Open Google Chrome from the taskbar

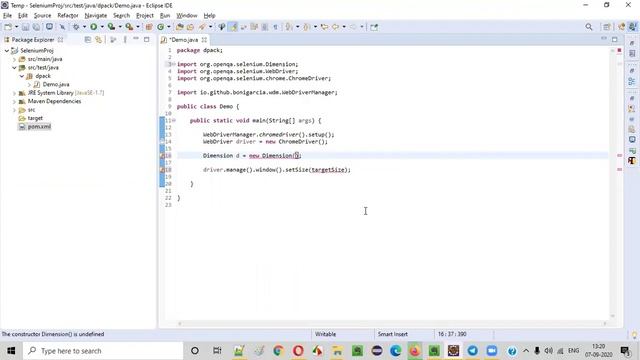pyautogui.click(x=278, y=351)
